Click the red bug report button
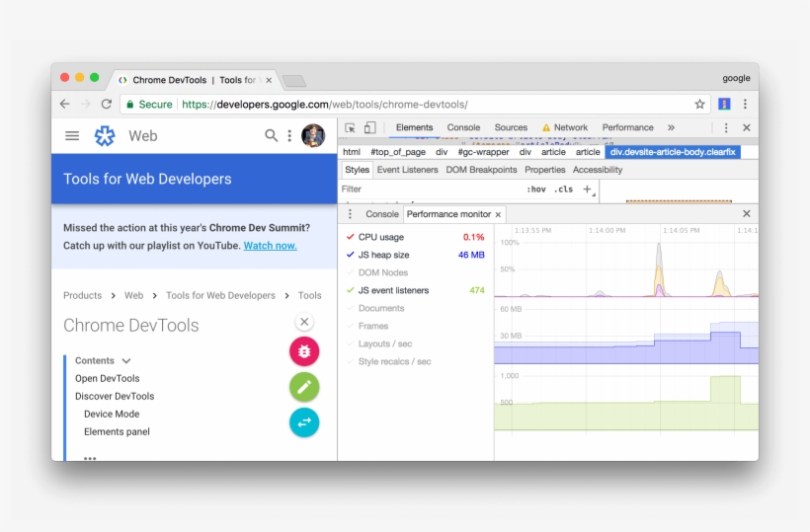This screenshot has width=810, height=532. click(304, 351)
